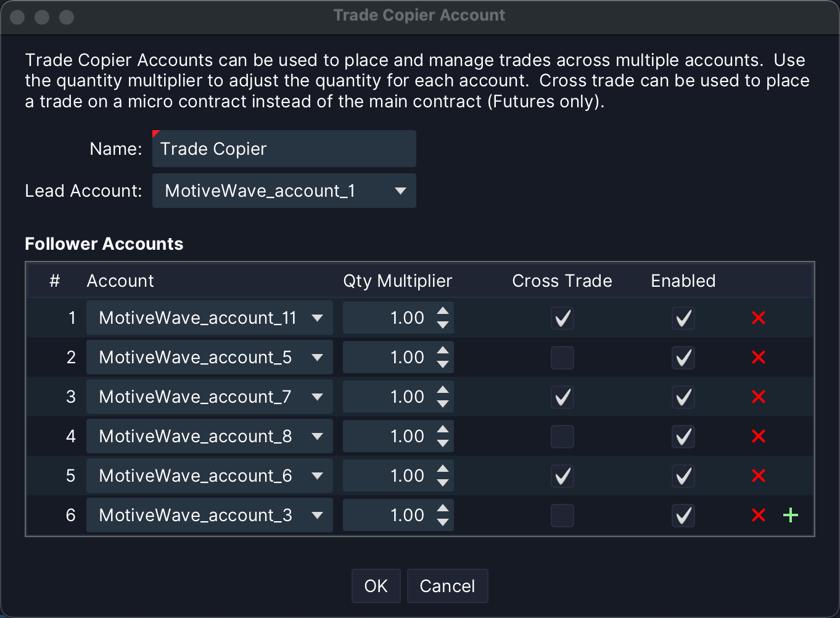
Task: Turn on Cross Trade for MotiveWave_account_3
Action: [x=562, y=516]
